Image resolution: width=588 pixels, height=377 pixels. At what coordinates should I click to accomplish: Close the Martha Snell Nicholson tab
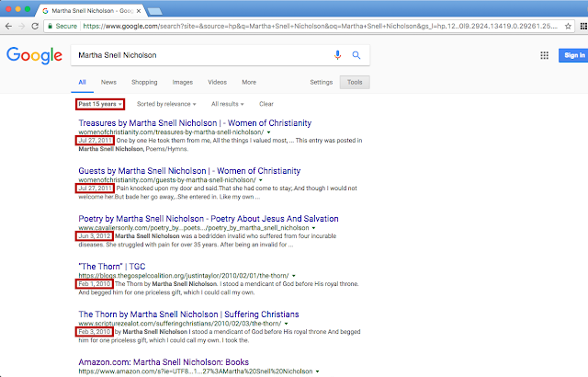(x=139, y=11)
